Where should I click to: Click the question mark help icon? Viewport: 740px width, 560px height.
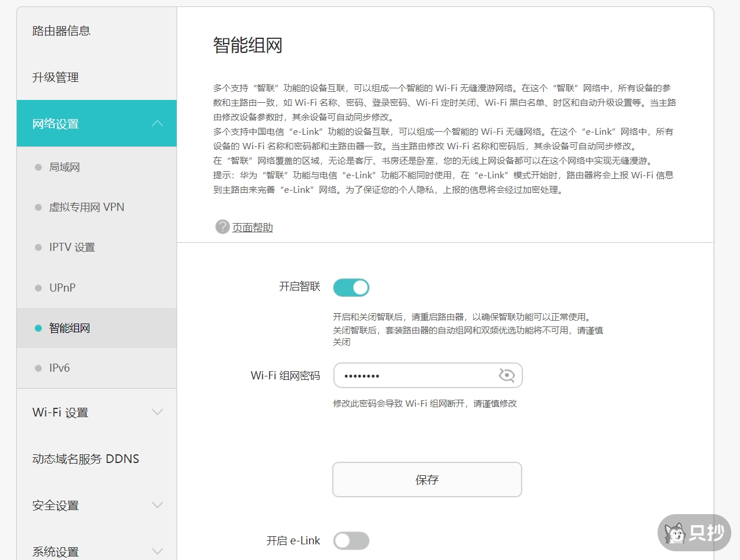coord(222,227)
